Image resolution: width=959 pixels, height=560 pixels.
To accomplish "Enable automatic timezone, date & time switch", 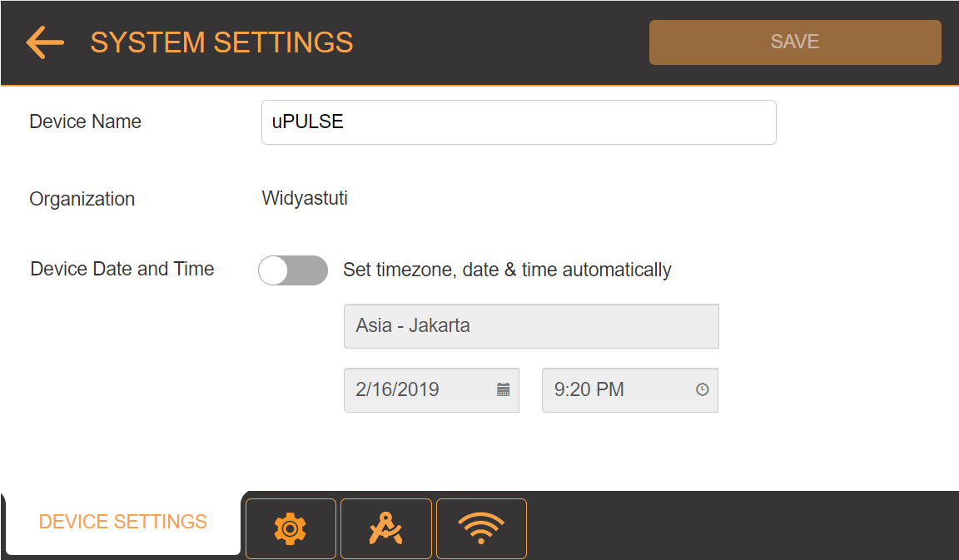I will click(x=293, y=270).
